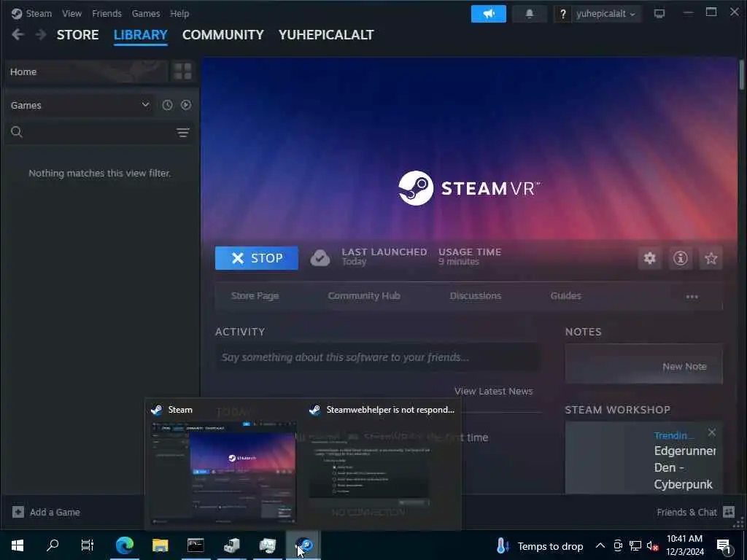747x560 pixels.
Task: Click the muted volume tray icon
Action: 652,546
